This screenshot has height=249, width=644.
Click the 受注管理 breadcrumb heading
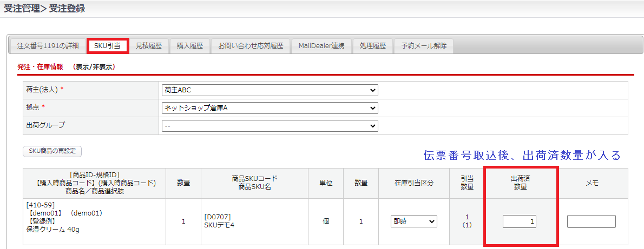24,9
